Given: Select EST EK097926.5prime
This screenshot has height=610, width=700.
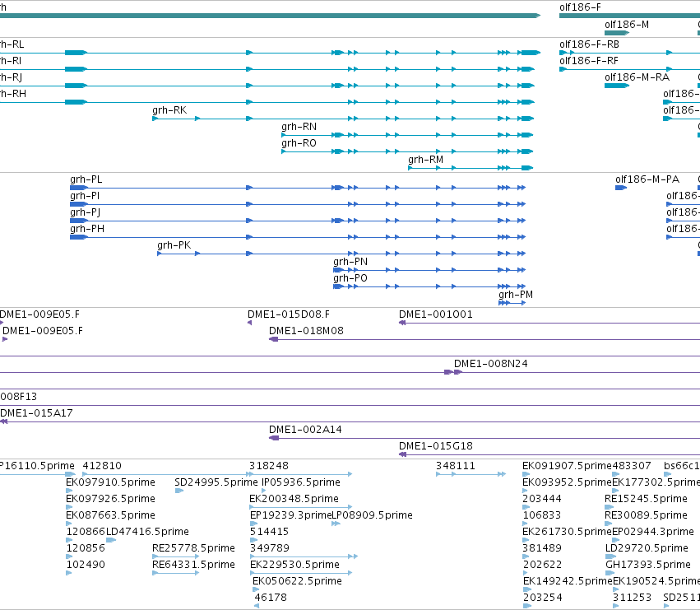Looking at the screenshot, I should [110, 499].
